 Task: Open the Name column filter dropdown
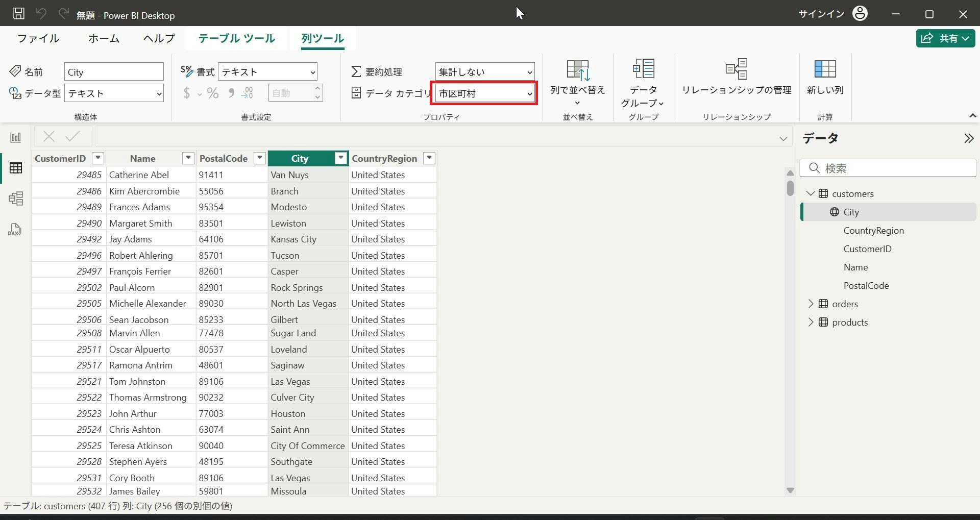click(188, 158)
